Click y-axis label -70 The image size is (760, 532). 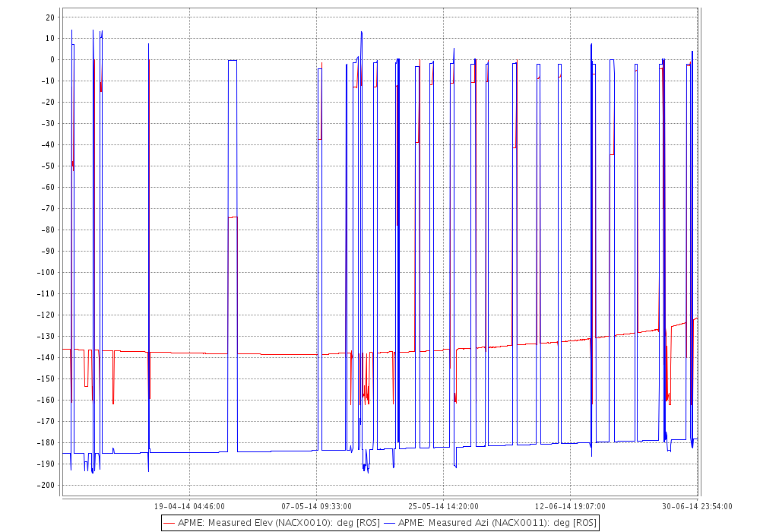(x=48, y=208)
